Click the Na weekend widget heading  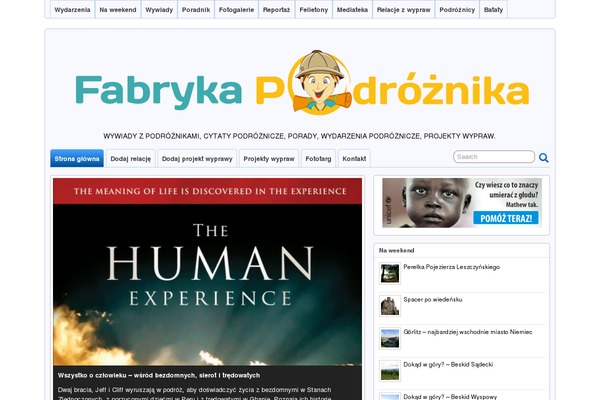[x=396, y=250]
